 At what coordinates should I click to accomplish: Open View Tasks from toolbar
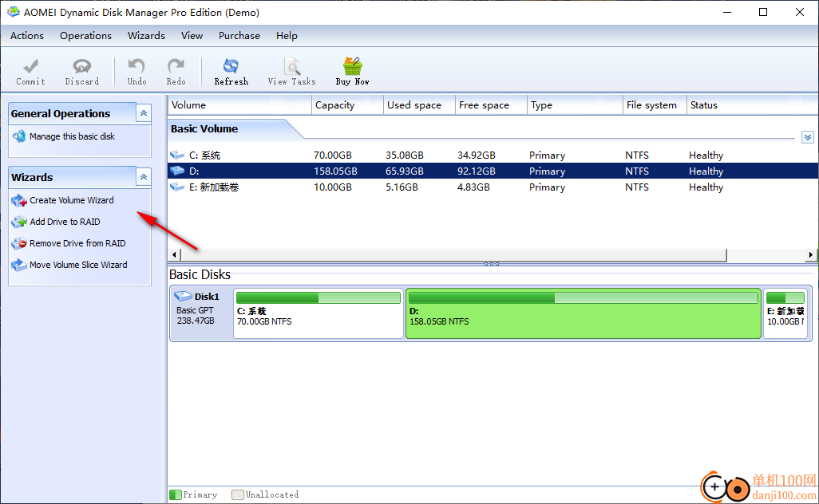(291, 72)
